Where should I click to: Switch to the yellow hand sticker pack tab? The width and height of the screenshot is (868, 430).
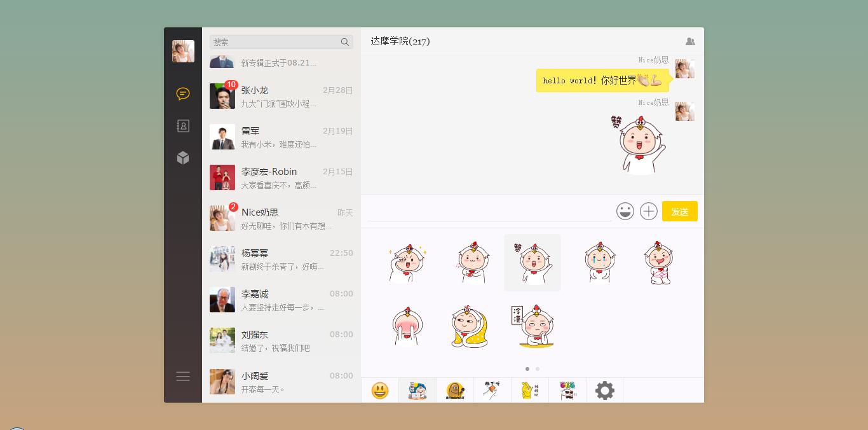(x=530, y=390)
